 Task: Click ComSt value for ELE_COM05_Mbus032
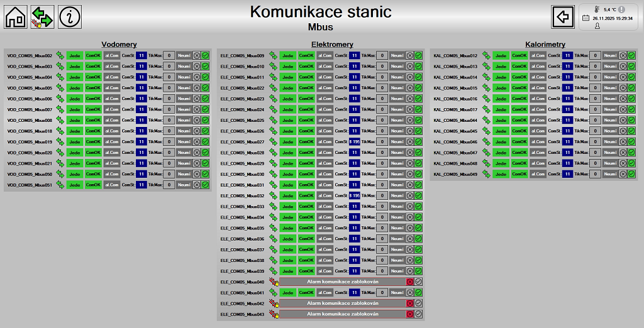tap(355, 196)
